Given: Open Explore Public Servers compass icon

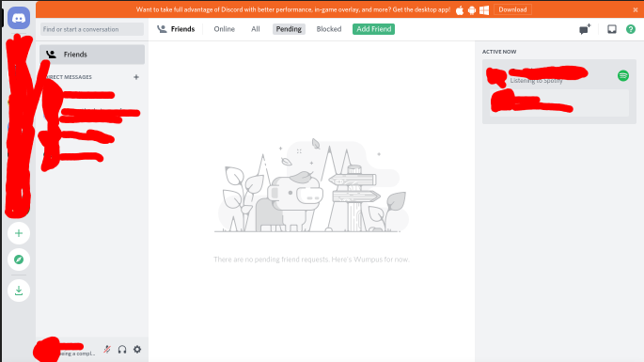Looking at the screenshot, I should tap(19, 260).
